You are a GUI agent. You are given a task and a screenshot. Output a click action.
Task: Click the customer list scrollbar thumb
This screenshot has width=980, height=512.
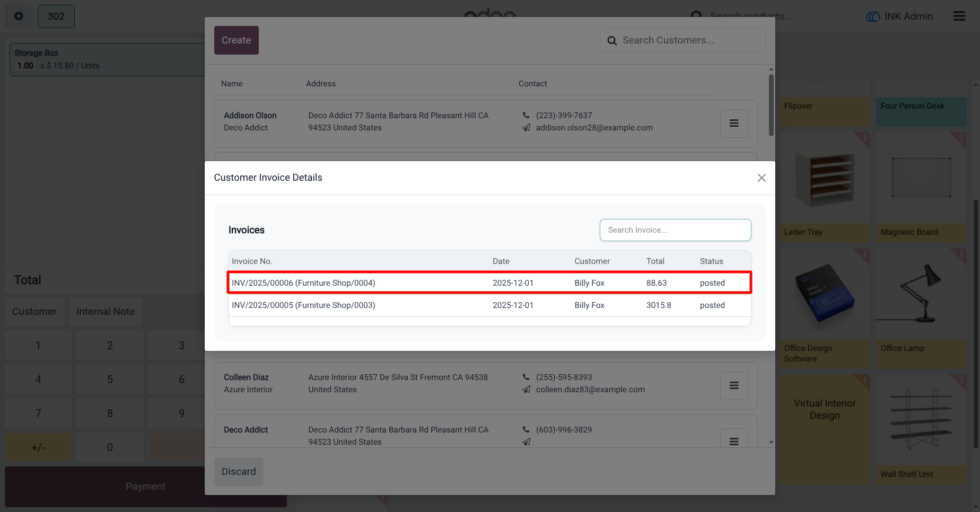click(771, 105)
